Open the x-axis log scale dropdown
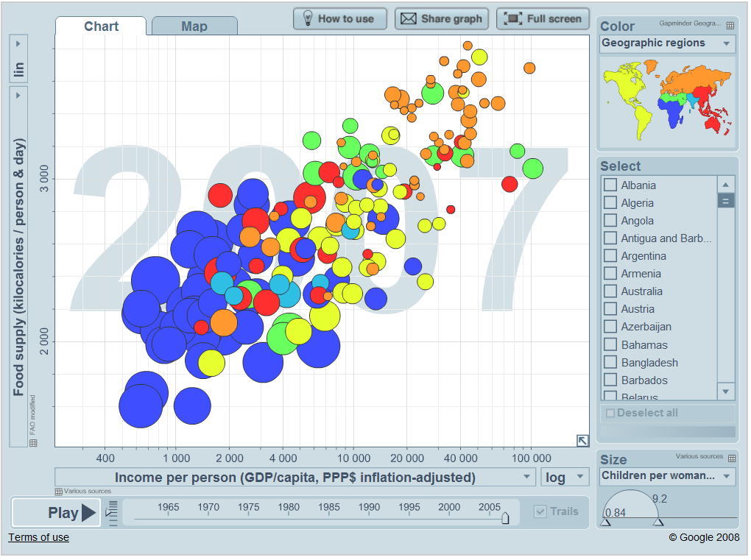 565,478
